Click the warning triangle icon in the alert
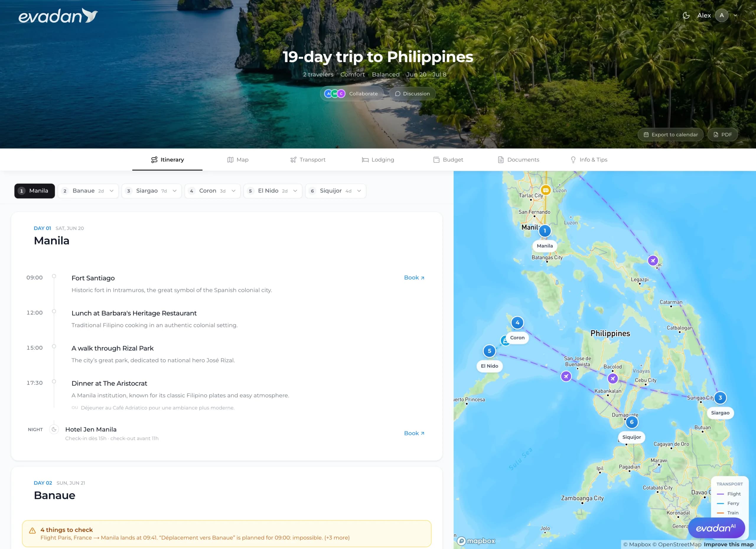The image size is (756, 549). (32, 531)
